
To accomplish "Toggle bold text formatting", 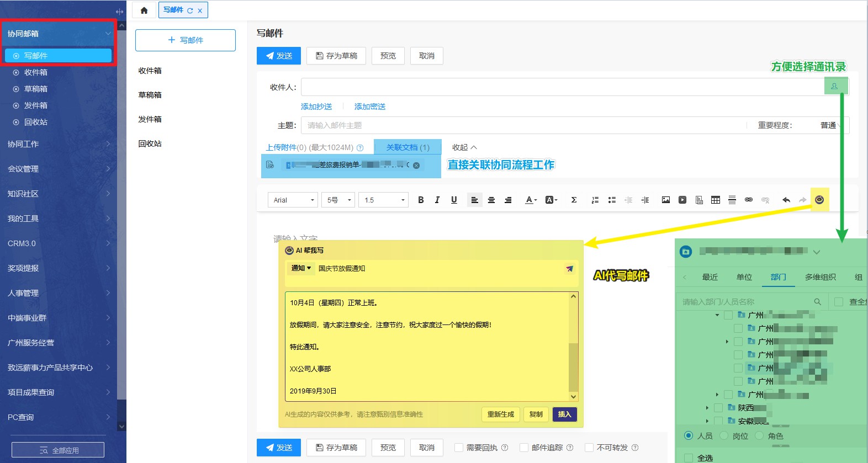I will click(x=421, y=200).
